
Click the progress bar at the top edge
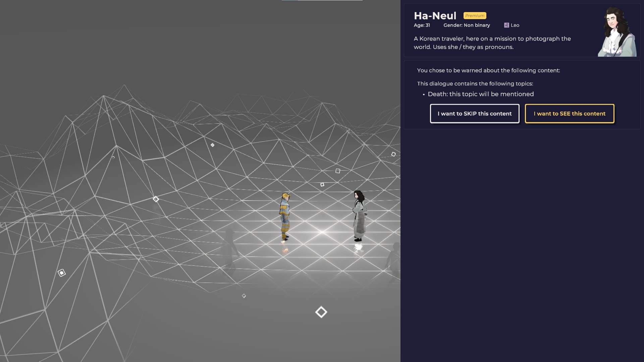(322, 1)
